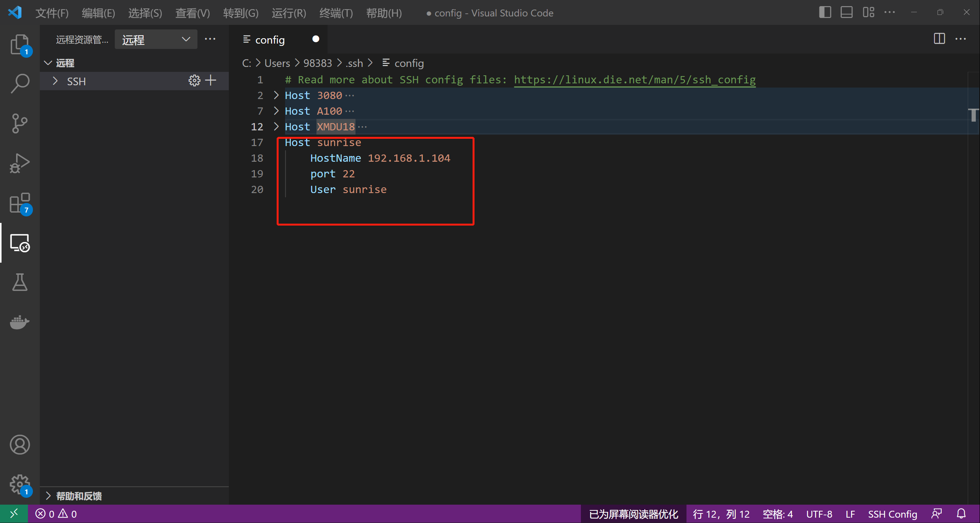Open the Accounts icon in activity bar
This screenshot has height=523, width=980.
point(20,445)
